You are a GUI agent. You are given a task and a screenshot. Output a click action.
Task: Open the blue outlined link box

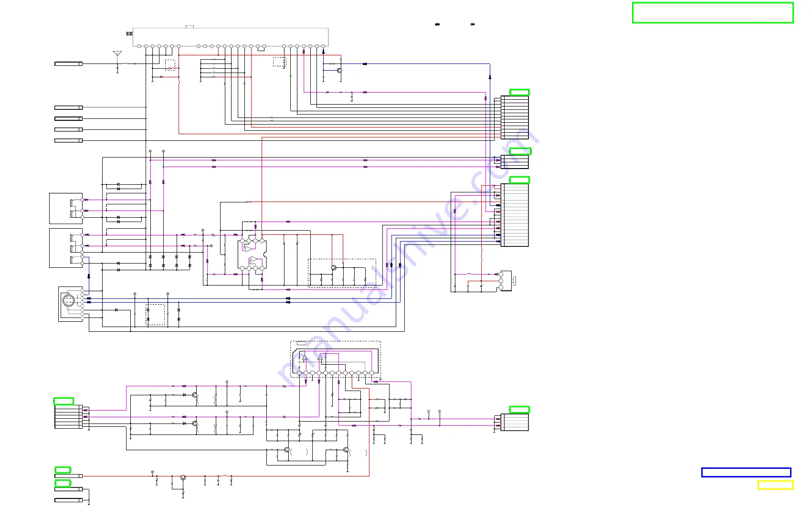[x=746, y=472]
